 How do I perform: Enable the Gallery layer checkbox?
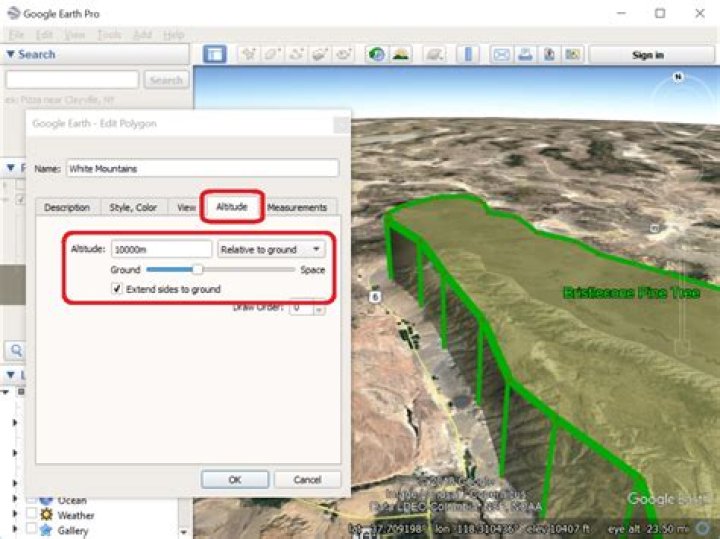pyautogui.click(x=32, y=530)
